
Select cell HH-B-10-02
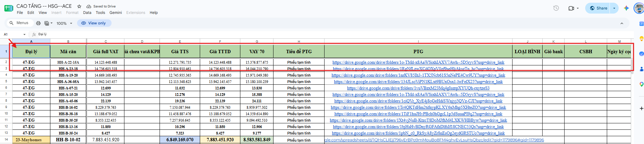coord(68,140)
